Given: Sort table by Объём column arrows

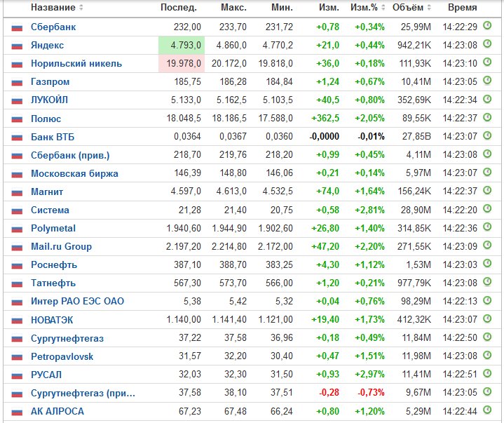Looking at the screenshot, I should [429, 8].
